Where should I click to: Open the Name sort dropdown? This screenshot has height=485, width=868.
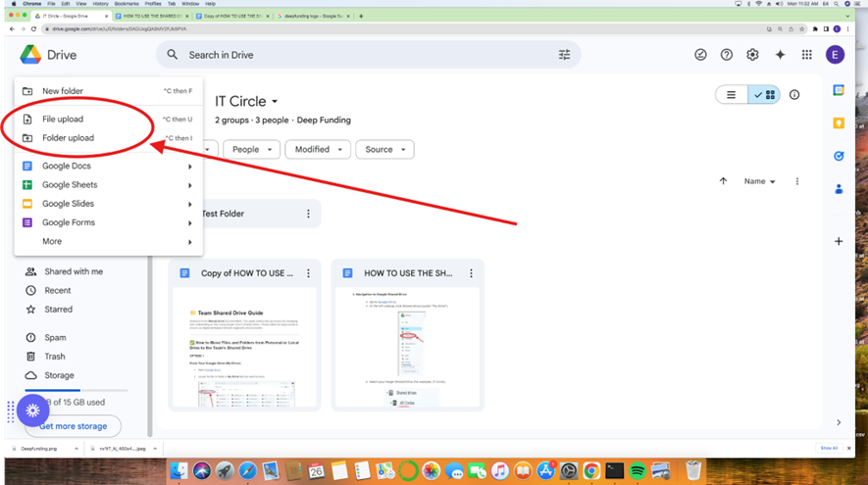tap(759, 181)
